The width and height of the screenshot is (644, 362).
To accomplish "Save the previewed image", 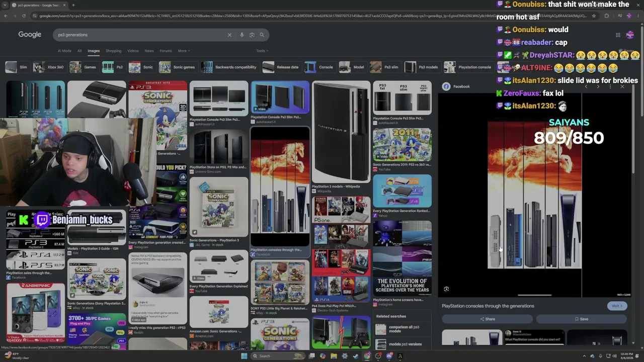I will (581, 319).
